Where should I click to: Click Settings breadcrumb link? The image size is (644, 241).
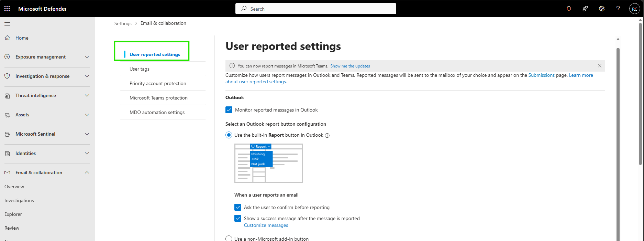pos(123,23)
